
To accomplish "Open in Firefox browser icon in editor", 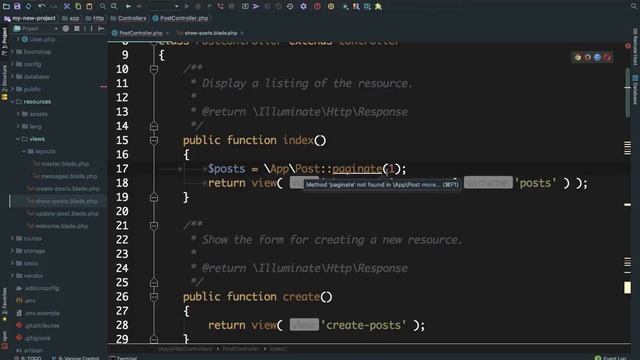I will [588, 58].
